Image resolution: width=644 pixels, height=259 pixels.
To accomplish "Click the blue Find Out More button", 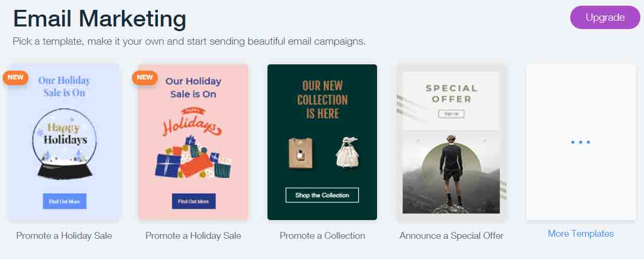I will click(x=64, y=201).
